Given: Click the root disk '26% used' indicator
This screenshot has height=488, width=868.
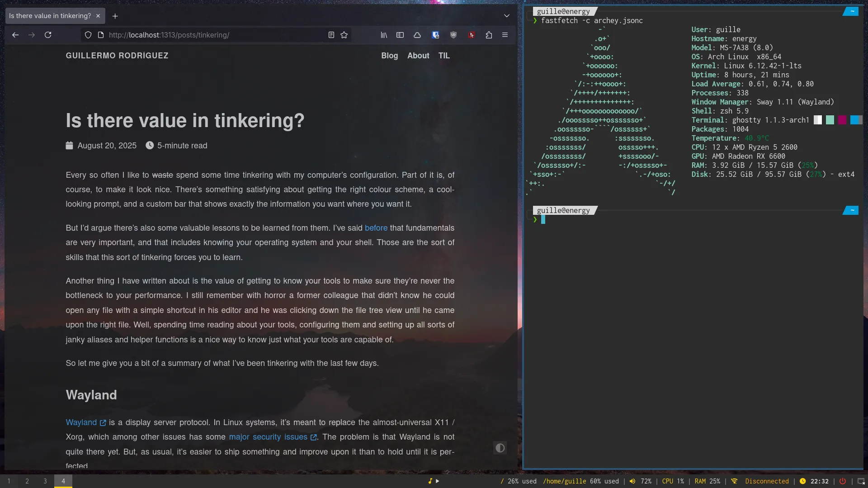Looking at the screenshot, I should click(519, 481).
